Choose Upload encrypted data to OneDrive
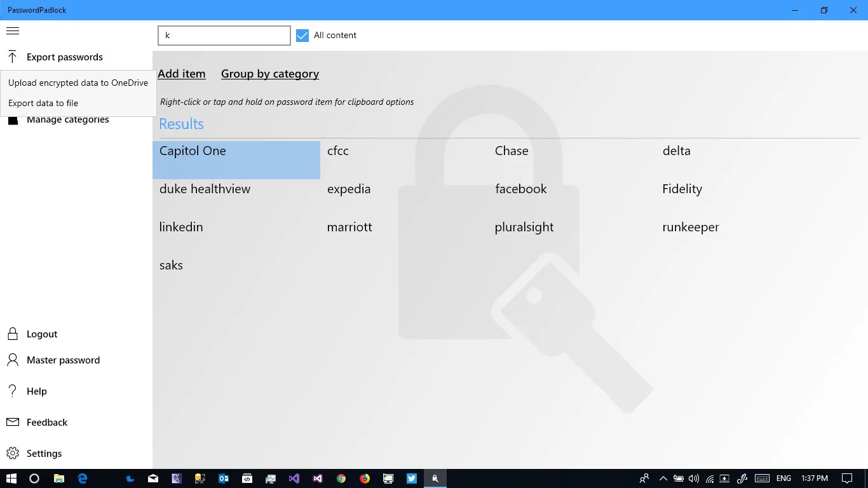The image size is (868, 488). click(78, 83)
